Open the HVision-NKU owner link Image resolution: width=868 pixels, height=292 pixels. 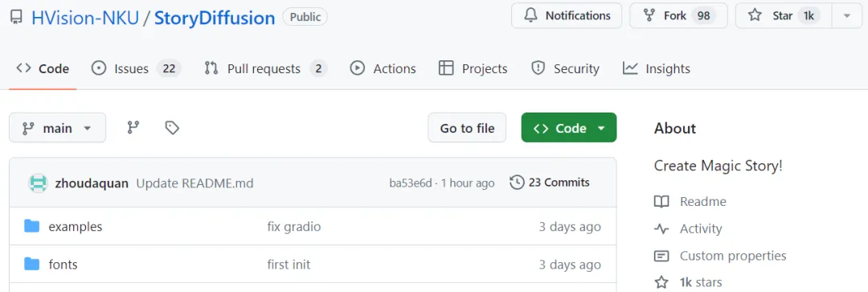[84, 18]
